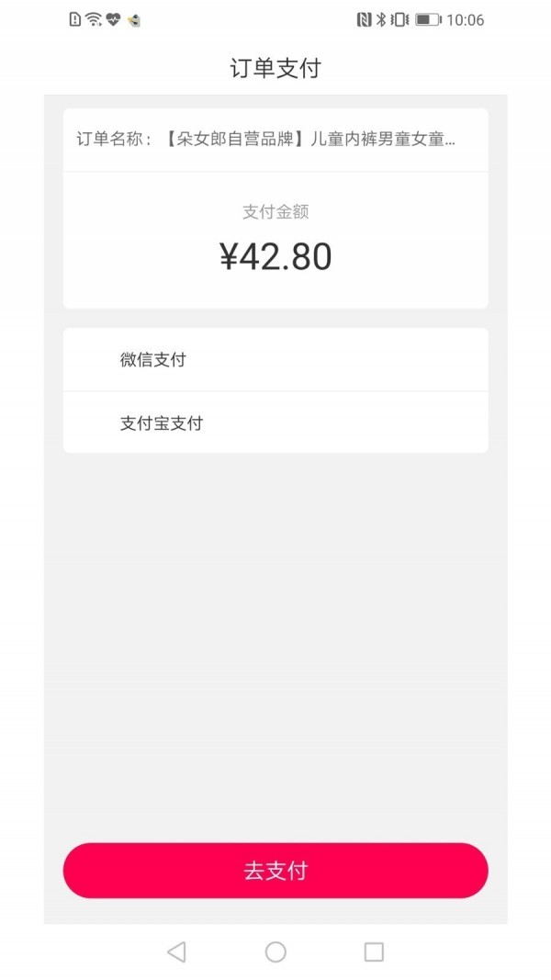Open recent apps with square button
Viewport: 551px width, 980px height.
tap(374, 952)
